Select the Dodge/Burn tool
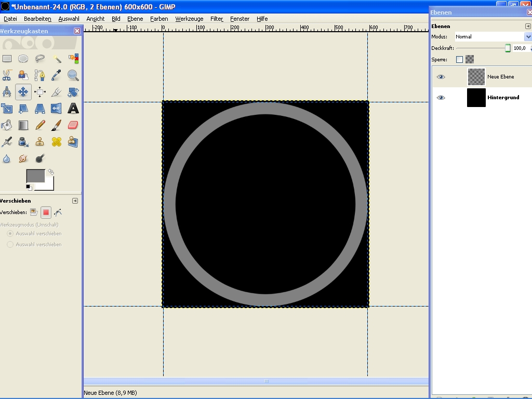Screen dimensions: 532x399 pos(39,158)
